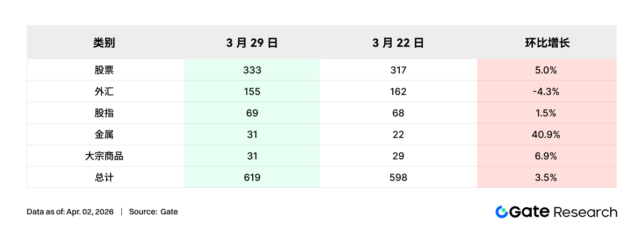This screenshot has height=233, width=644.
Task: Click the Gate logo icon
Action: [x=501, y=212]
